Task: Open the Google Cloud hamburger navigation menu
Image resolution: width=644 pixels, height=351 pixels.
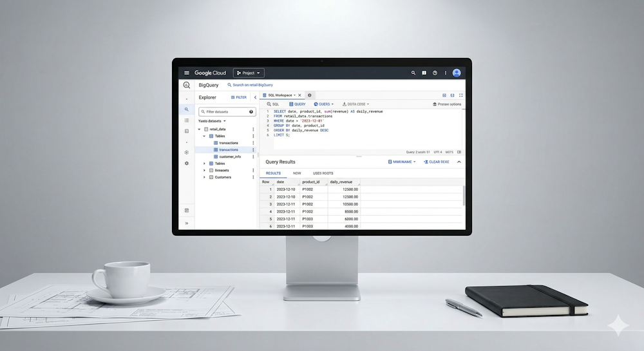Action: click(x=187, y=73)
